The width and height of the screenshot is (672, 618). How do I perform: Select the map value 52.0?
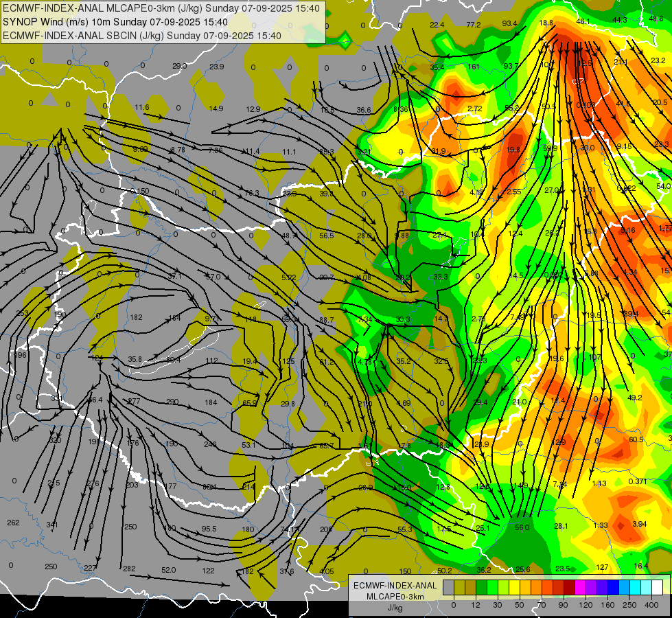tap(168, 570)
